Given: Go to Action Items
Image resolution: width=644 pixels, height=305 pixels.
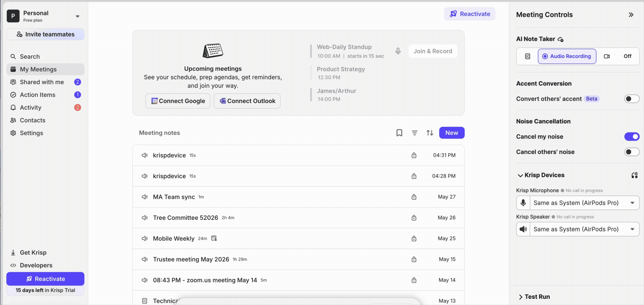Looking at the screenshot, I should coord(45,95).
